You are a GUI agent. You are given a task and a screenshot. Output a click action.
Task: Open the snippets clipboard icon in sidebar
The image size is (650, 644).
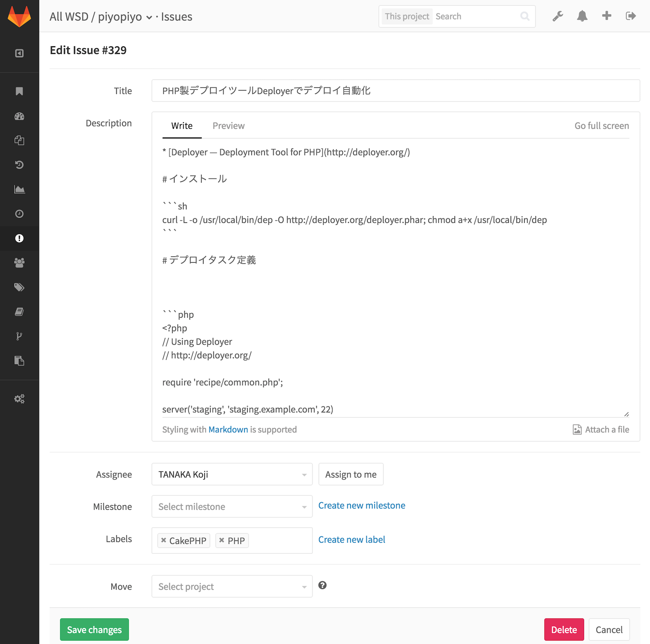point(19,361)
